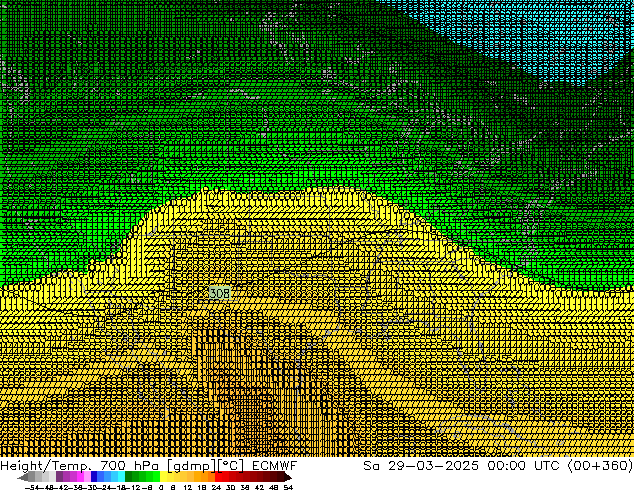Click the 700 hPa level text

click(130, 466)
